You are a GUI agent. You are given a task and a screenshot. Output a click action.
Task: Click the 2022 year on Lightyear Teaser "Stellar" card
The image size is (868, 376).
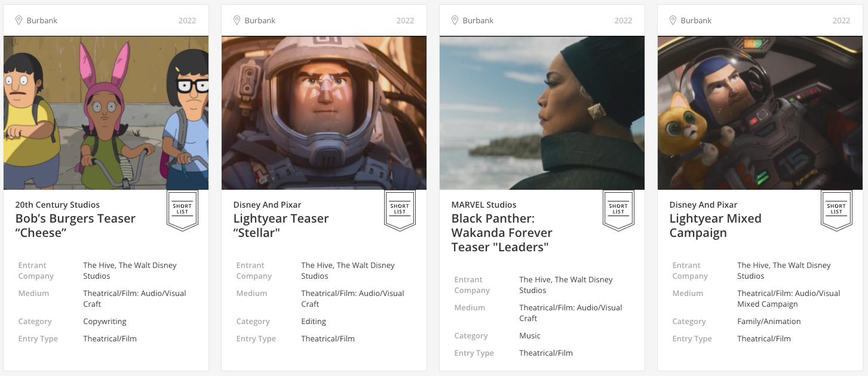pos(405,20)
